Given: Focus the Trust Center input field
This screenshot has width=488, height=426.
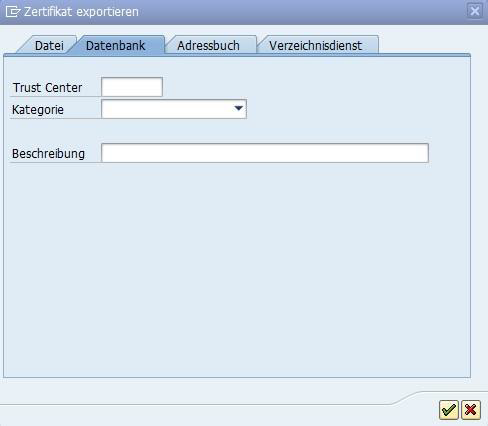Looking at the screenshot, I should click(x=132, y=87).
